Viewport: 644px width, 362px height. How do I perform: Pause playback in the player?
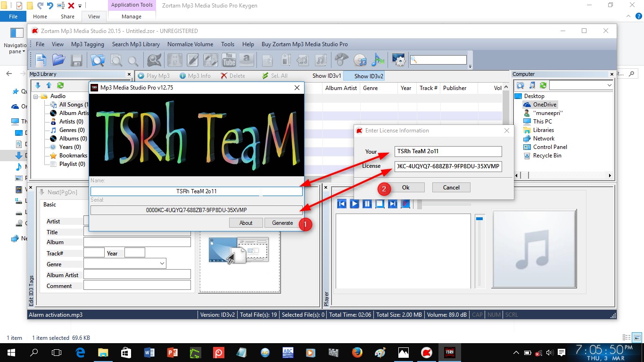tap(367, 204)
